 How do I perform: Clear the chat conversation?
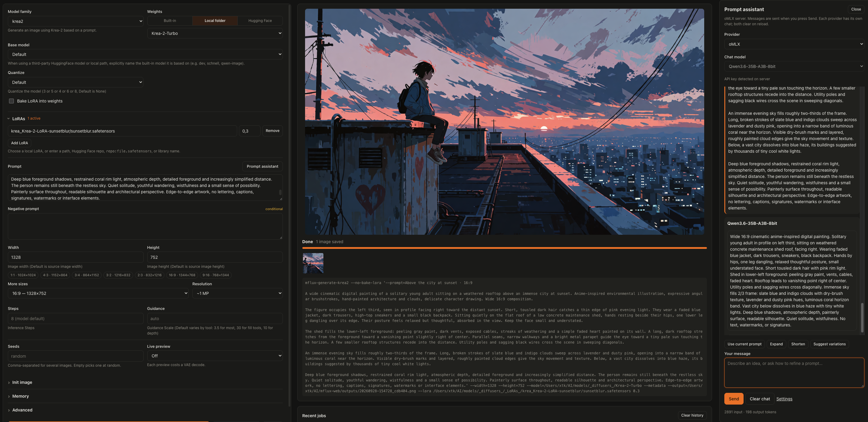pyautogui.click(x=759, y=399)
